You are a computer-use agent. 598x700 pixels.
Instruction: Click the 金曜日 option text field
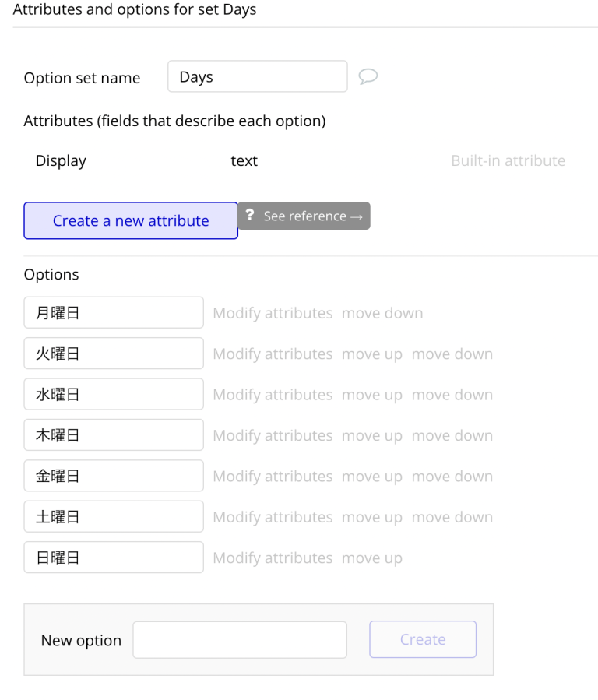[113, 476]
